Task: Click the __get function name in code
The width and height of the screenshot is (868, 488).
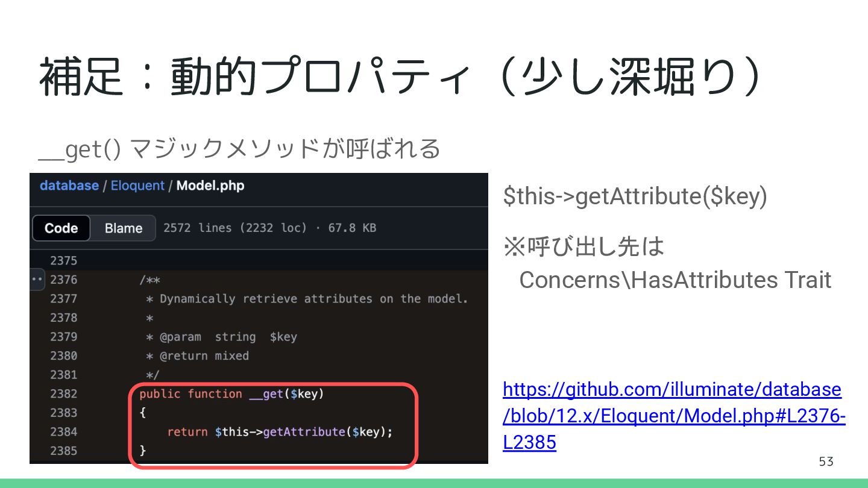Action: pyautogui.click(x=266, y=394)
